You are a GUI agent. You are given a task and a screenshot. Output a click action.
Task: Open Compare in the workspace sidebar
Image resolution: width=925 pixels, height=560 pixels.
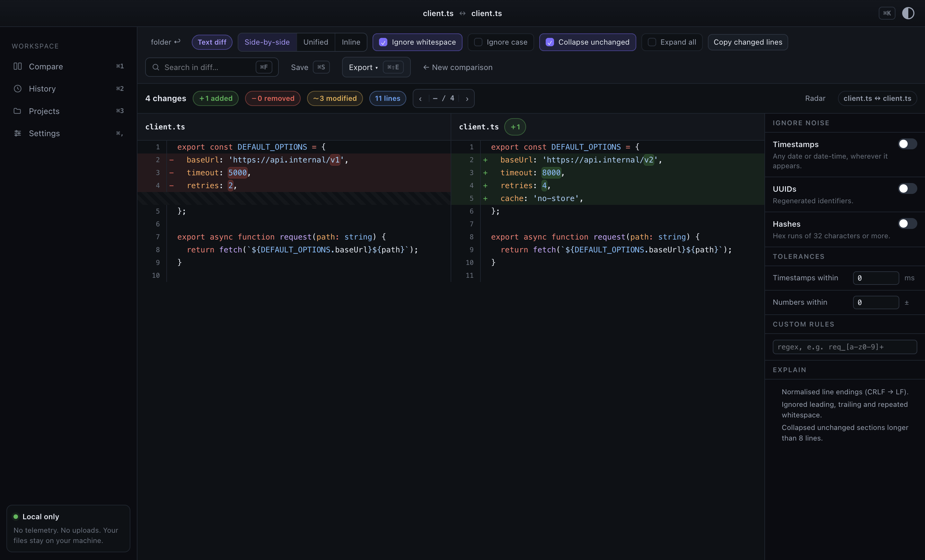(x=68, y=66)
